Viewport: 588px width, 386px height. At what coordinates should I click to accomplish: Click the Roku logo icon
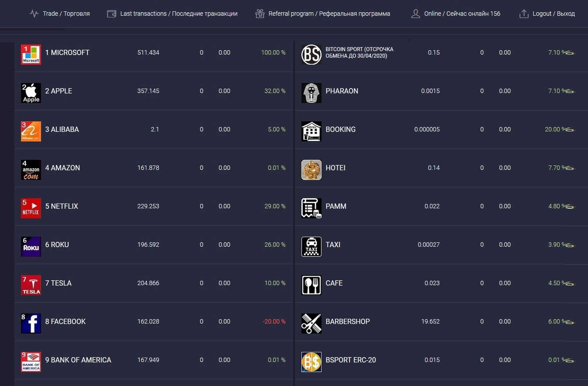(x=31, y=247)
